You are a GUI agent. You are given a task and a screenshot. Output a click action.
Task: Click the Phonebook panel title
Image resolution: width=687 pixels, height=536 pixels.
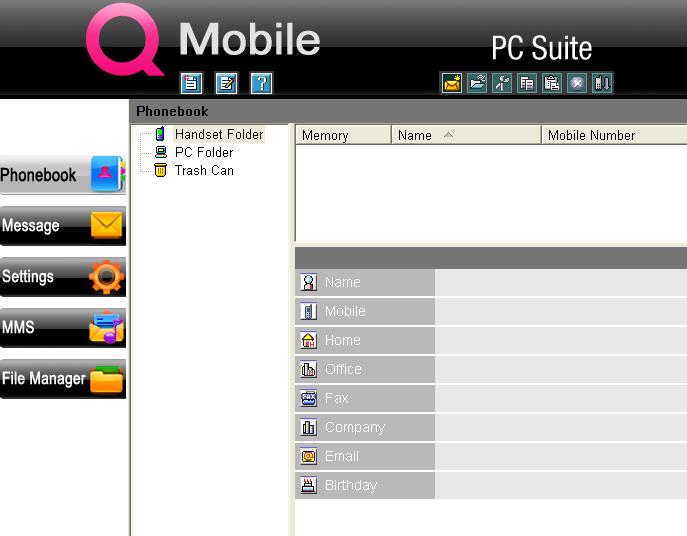(x=172, y=111)
